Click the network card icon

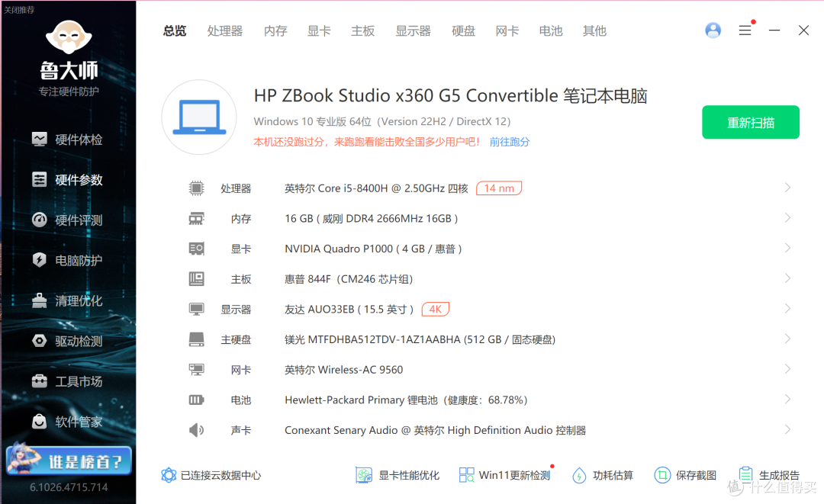pyautogui.click(x=197, y=370)
